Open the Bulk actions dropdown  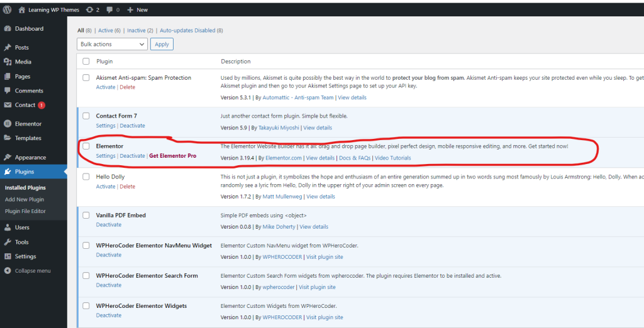point(112,44)
